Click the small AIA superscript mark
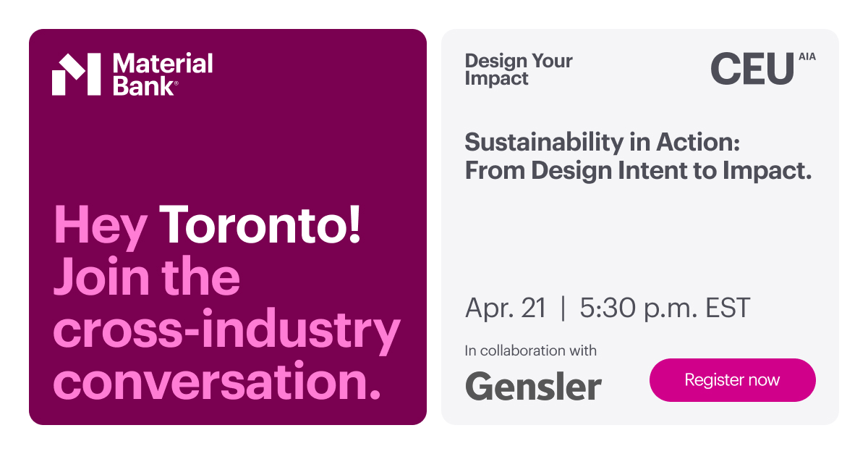 [807, 56]
